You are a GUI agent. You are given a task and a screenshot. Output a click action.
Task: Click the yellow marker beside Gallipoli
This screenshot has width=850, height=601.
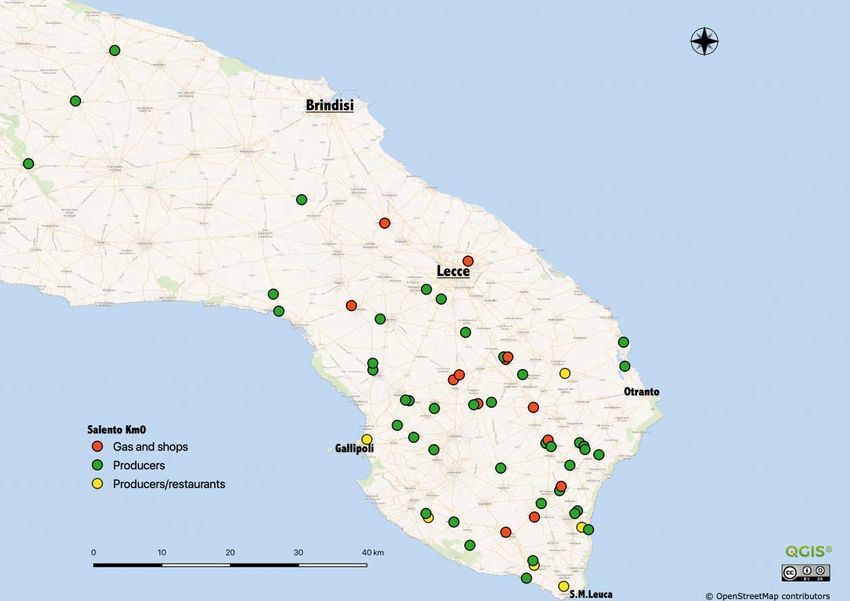[x=367, y=439]
